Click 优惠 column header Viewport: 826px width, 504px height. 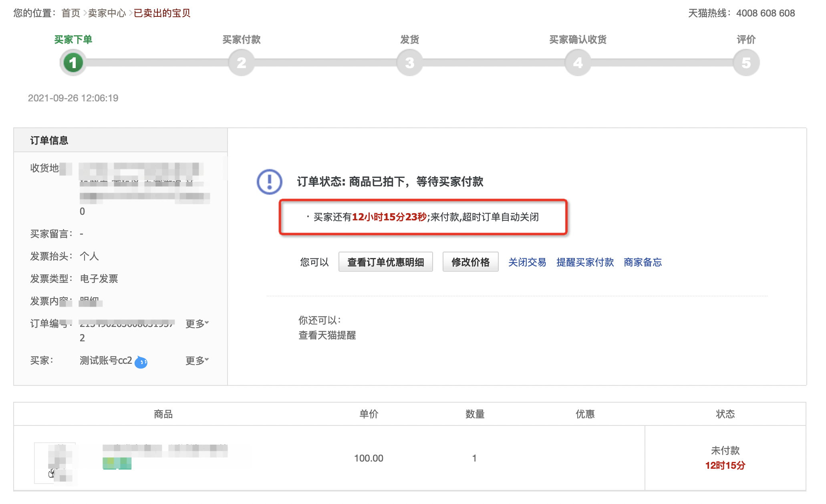[585, 414]
